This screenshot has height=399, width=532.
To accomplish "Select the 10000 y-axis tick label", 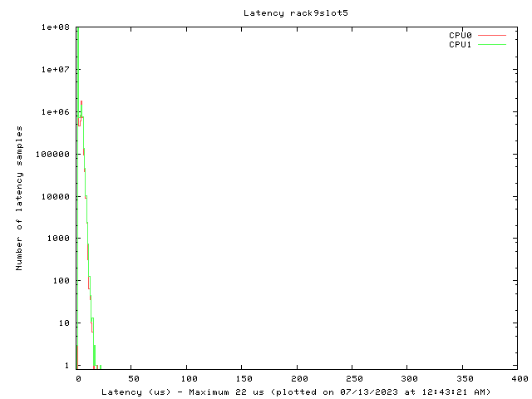I will click(55, 197).
